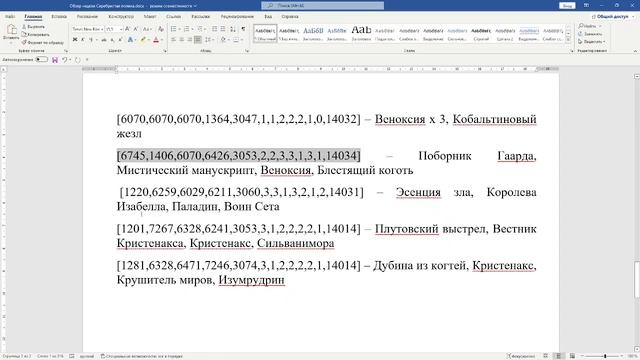Viewport: 640px width, 360px height.
Task: Click the Вход (Sign in) button
Action: click(567, 6)
